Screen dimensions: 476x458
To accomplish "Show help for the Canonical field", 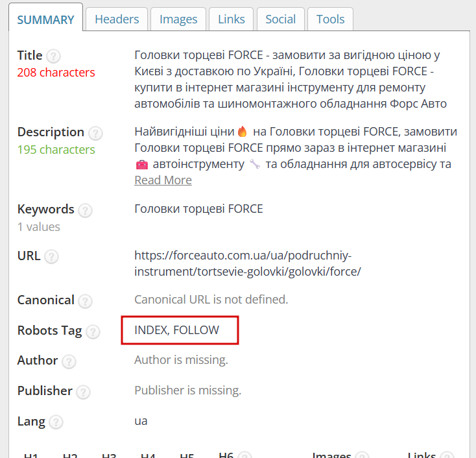I will pos(85,301).
